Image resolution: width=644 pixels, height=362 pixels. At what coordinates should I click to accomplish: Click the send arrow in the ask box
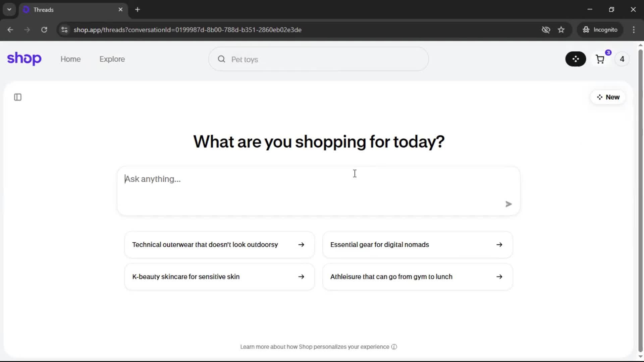pyautogui.click(x=508, y=204)
